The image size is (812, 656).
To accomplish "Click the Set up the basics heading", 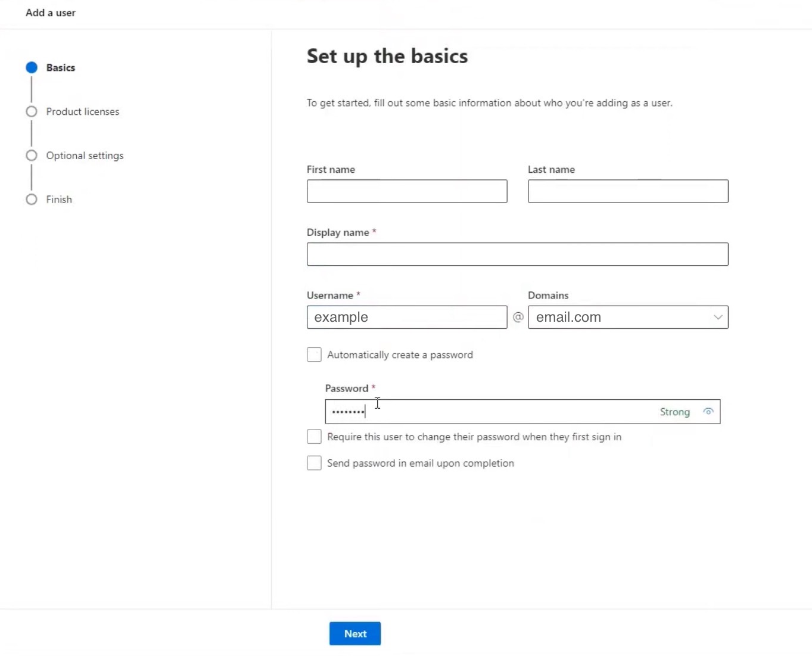I will [387, 57].
